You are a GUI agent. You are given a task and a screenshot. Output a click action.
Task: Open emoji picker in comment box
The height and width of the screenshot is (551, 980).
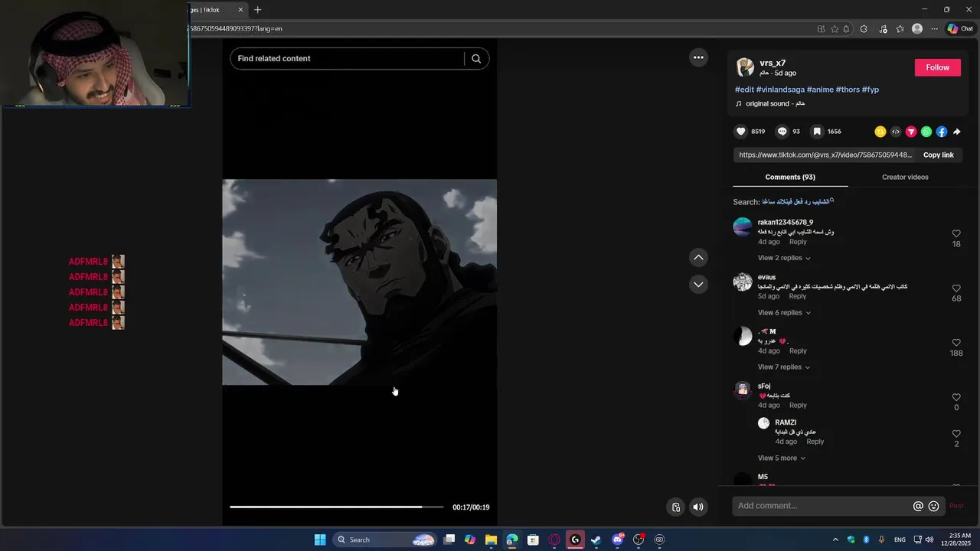[933, 506]
